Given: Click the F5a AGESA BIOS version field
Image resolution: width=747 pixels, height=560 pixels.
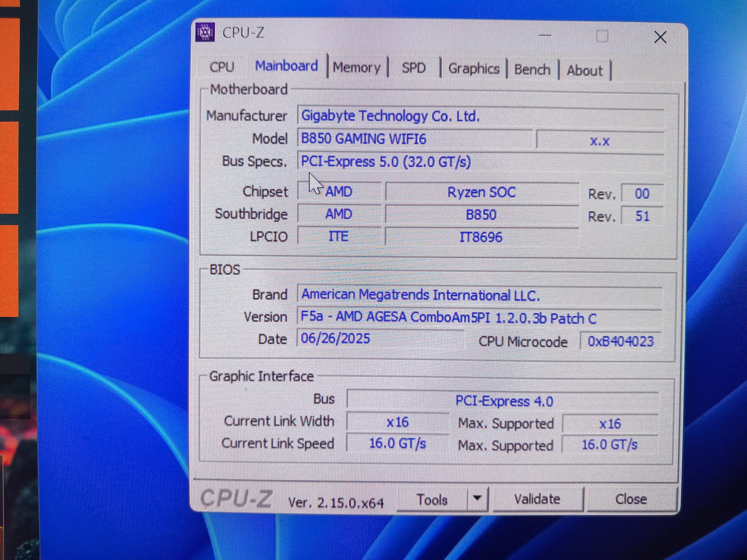Looking at the screenshot, I should tap(479, 318).
